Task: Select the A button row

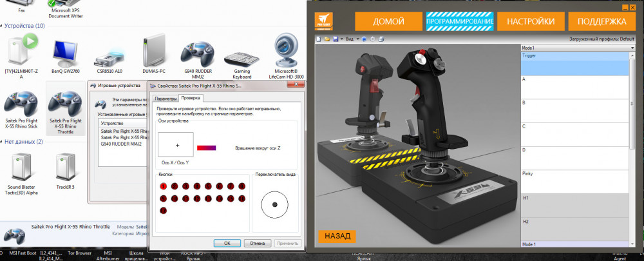Action: 575,87
